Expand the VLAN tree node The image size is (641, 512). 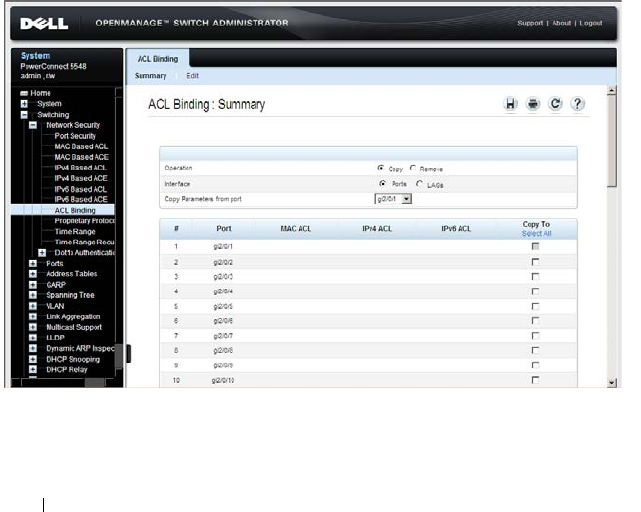pyautogui.click(x=33, y=306)
